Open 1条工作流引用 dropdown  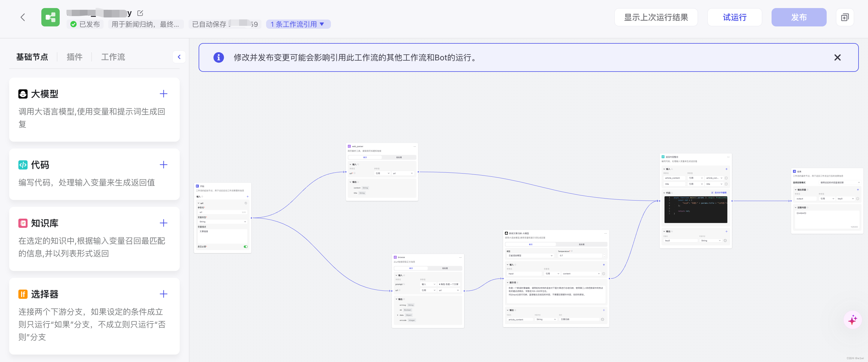tap(298, 24)
